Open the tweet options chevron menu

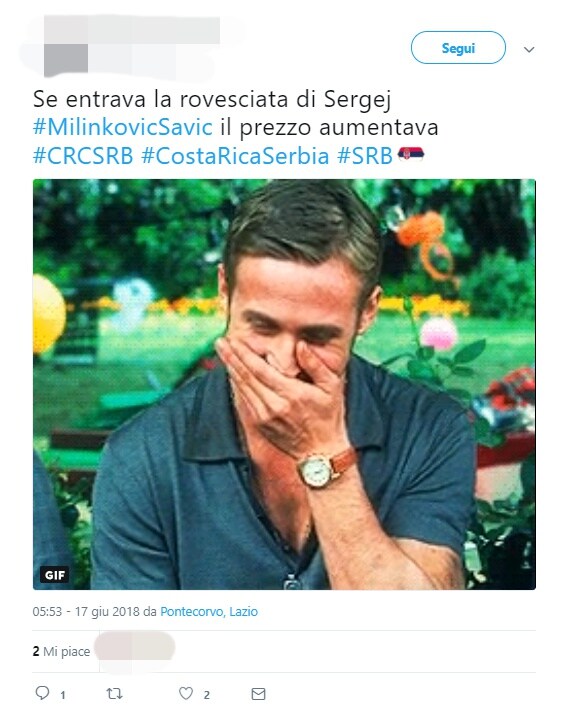529,49
